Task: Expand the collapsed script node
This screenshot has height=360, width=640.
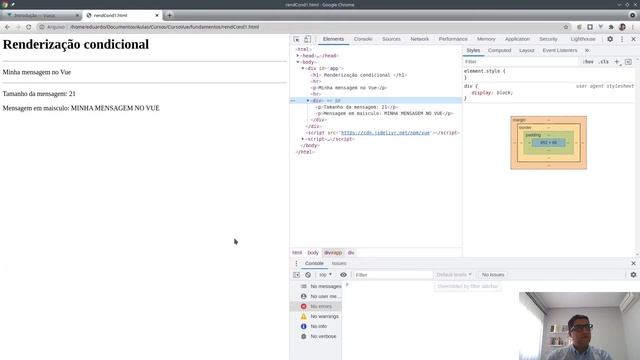Action: tap(303, 139)
